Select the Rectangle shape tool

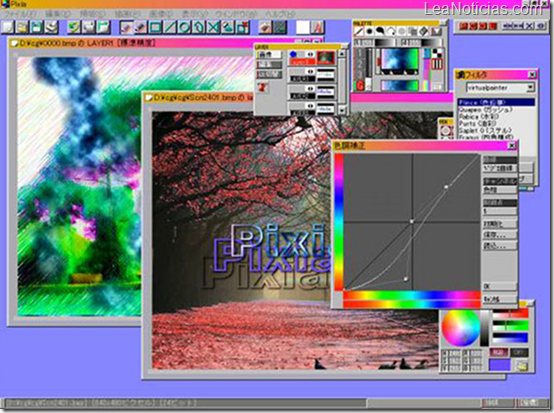tap(155, 27)
